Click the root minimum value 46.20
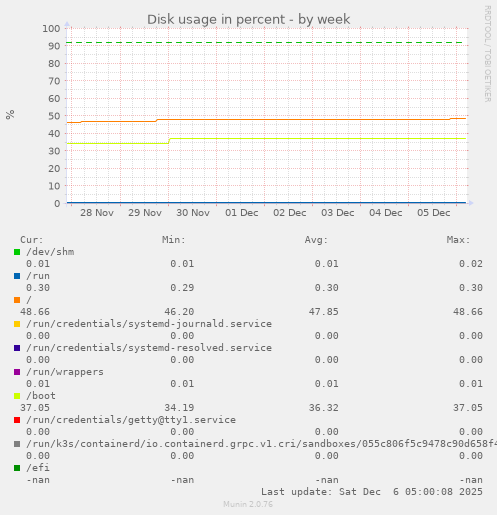This screenshot has height=515, width=497. (x=179, y=312)
